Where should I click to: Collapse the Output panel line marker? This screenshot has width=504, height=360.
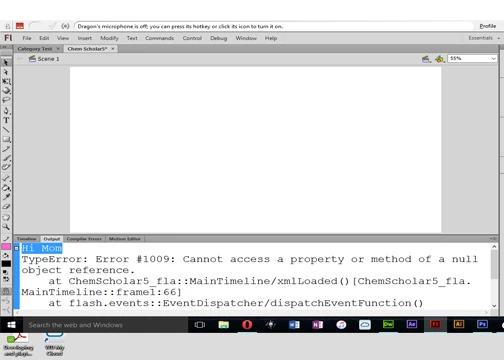16,248
